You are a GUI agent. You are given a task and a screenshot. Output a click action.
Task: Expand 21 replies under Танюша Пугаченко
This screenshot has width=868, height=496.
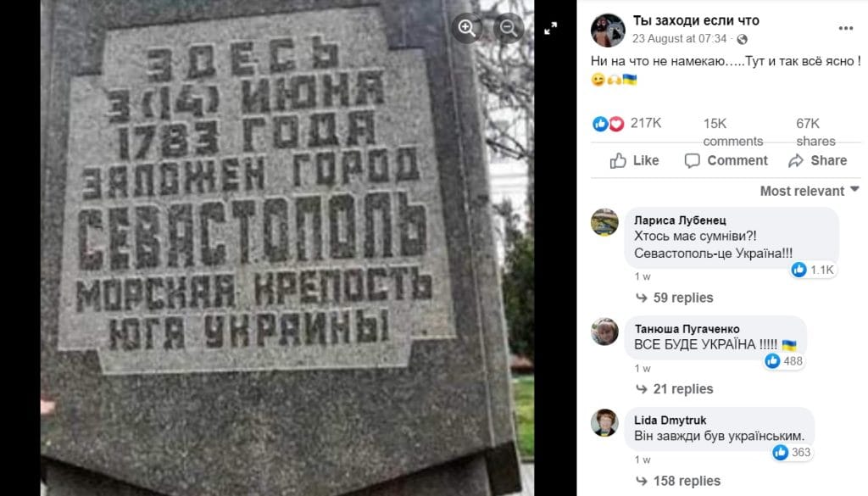pyautogui.click(x=675, y=389)
